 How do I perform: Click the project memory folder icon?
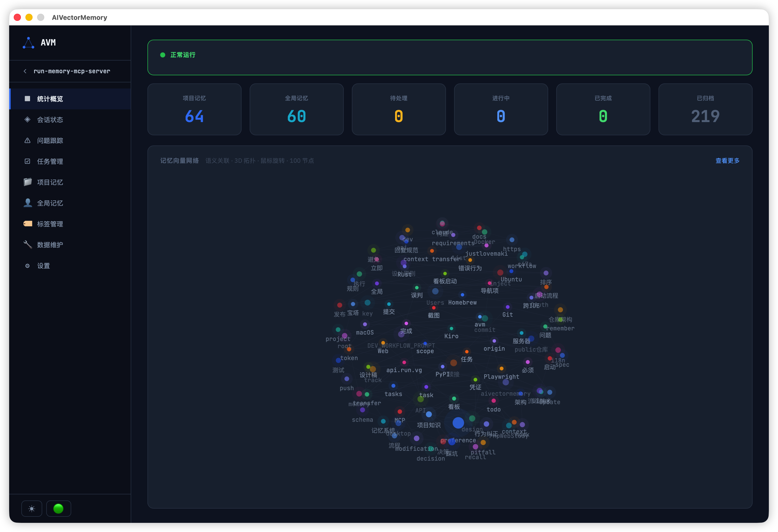click(x=27, y=182)
